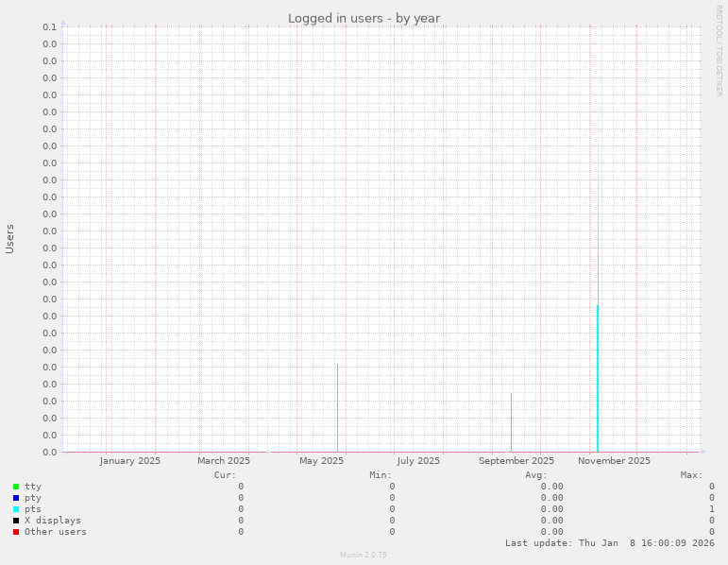Click the 'Munin 2.0.75' footer text

tap(364, 555)
